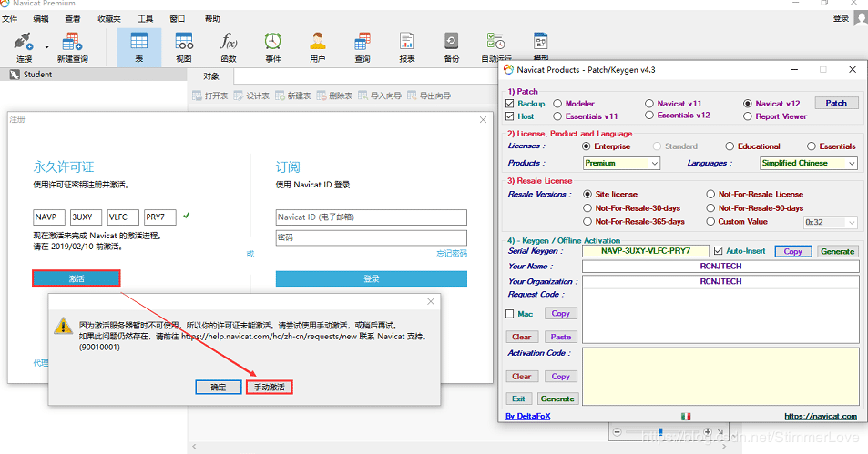
Task: Select the Table (表) toolbar icon
Action: point(139,47)
